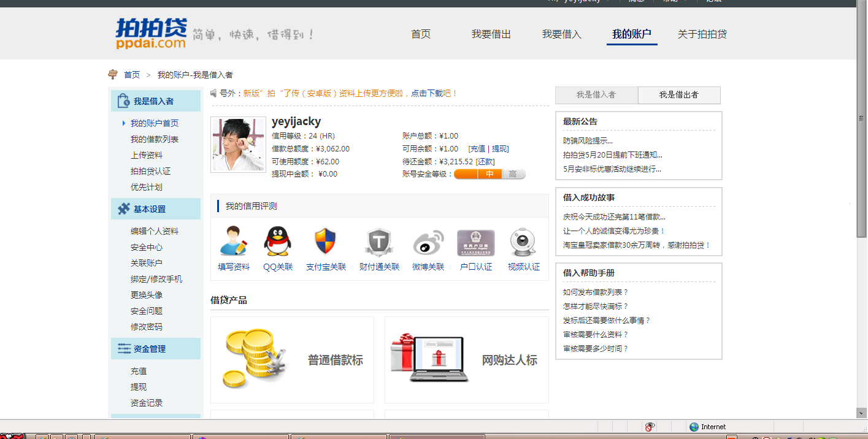The width and height of the screenshot is (868, 439).
Task: Open 我要借出 in top navigation
Action: [x=491, y=34]
